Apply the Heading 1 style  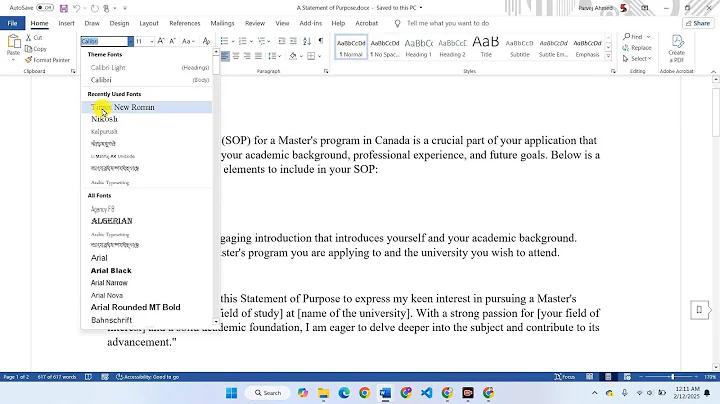click(418, 47)
